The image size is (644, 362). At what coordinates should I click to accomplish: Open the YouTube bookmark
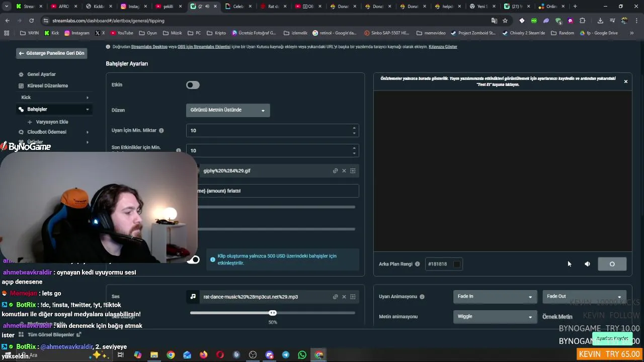click(x=121, y=33)
